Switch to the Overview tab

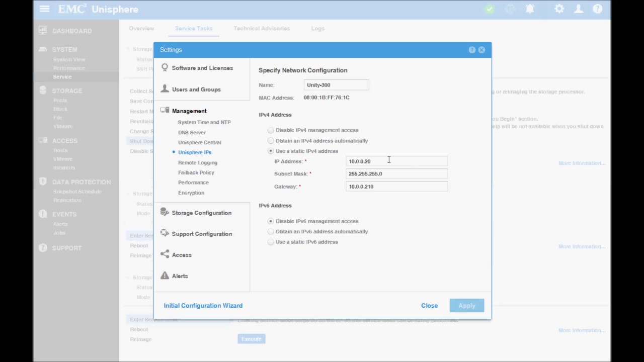141,29
